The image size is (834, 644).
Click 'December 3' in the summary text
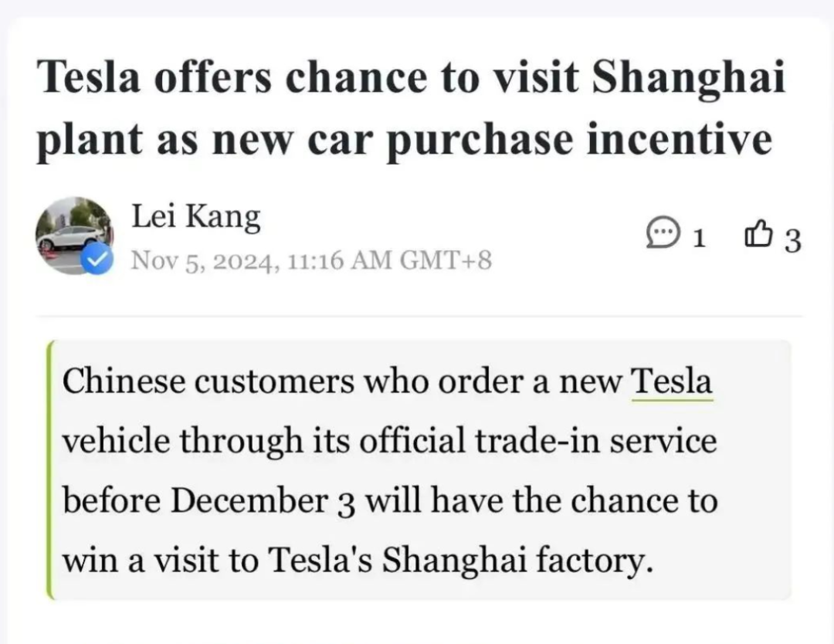tap(263, 501)
